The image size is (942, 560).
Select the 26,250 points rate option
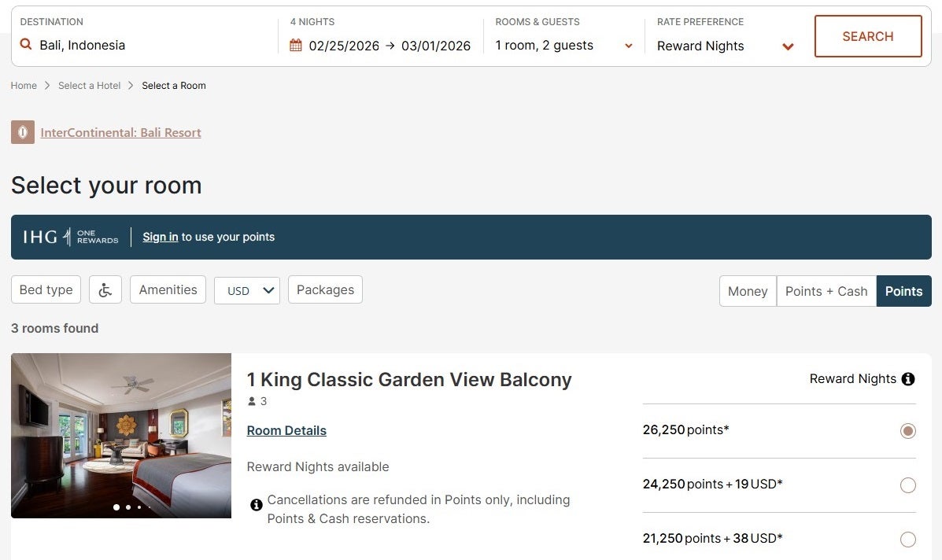[907, 431]
